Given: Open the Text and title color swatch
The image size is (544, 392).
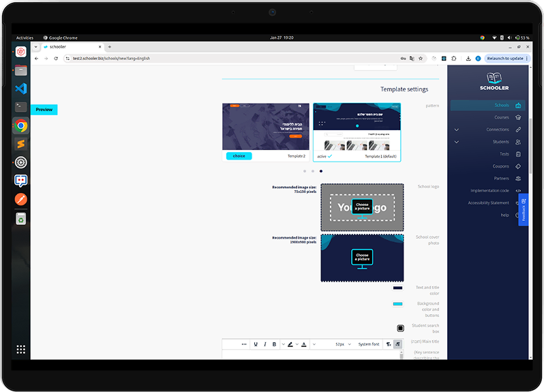Looking at the screenshot, I should (397, 288).
